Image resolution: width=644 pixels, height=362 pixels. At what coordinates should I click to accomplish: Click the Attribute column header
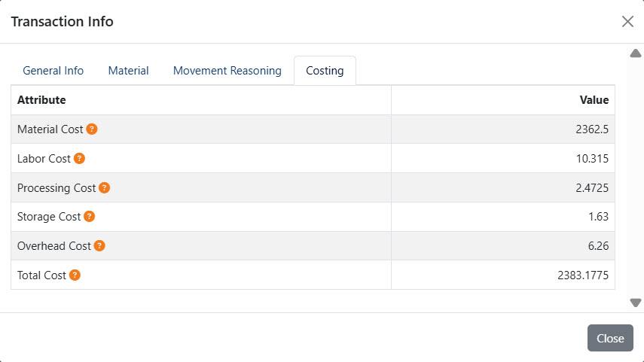pyautogui.click(x=41, y=100)
